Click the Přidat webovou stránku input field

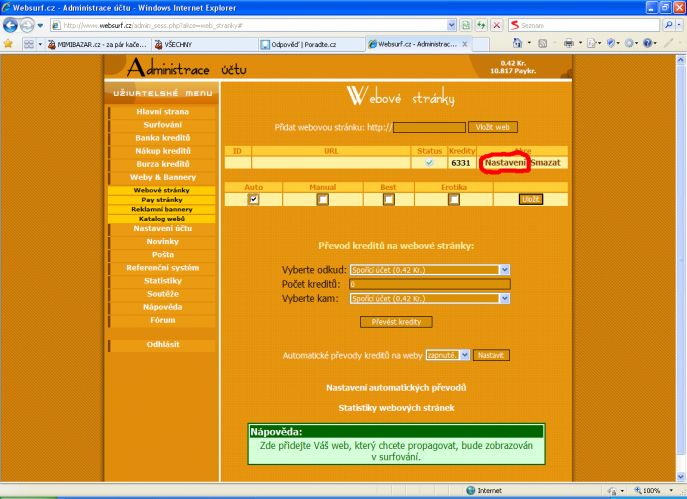[x=429, y=127]
